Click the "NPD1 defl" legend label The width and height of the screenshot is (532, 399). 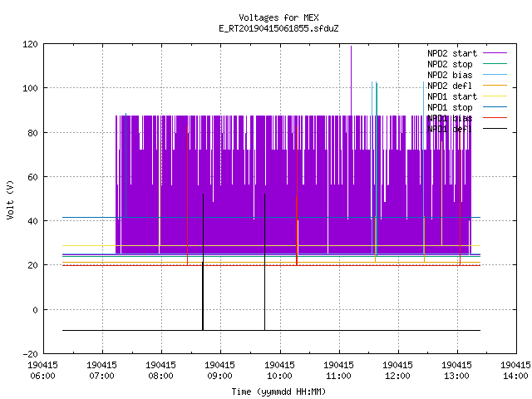pyautogui.click(x=450, y=129)
